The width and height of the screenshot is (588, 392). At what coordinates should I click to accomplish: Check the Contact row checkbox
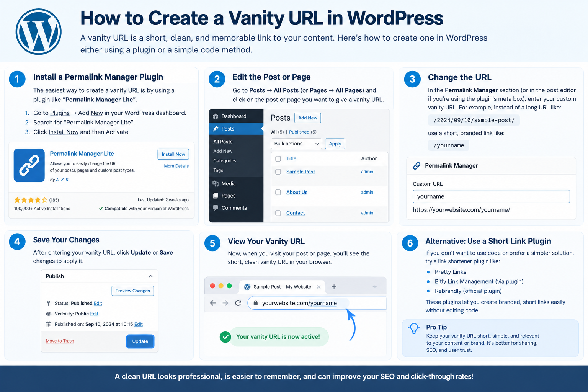[278, 213]
